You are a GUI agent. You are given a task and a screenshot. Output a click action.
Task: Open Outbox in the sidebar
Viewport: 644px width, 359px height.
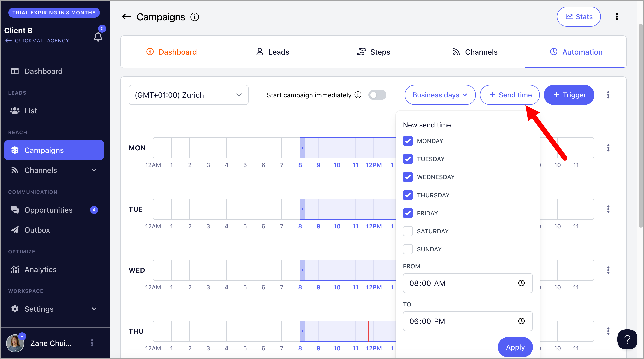click(x=54, y=230)
